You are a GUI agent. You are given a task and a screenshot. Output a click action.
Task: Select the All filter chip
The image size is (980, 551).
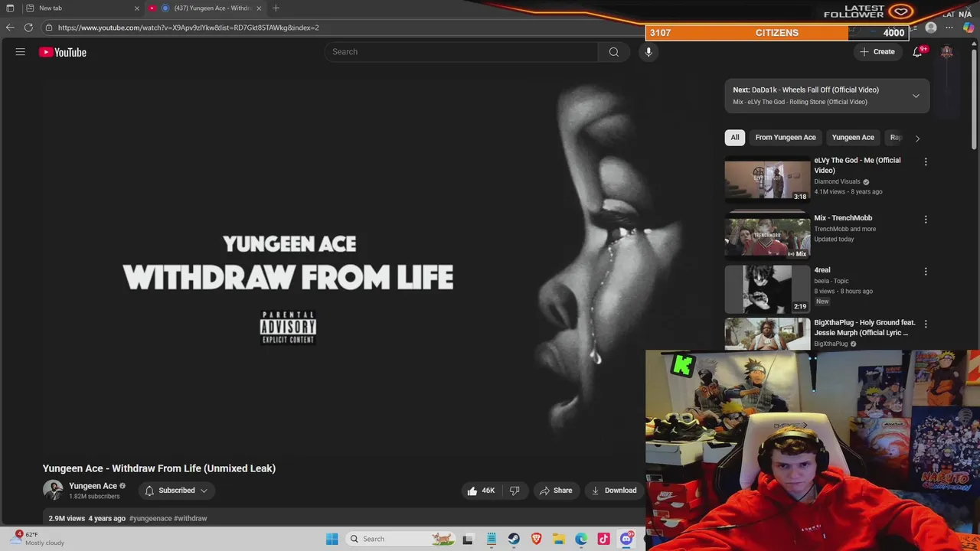pyautogui.click(x=735, y=138)
